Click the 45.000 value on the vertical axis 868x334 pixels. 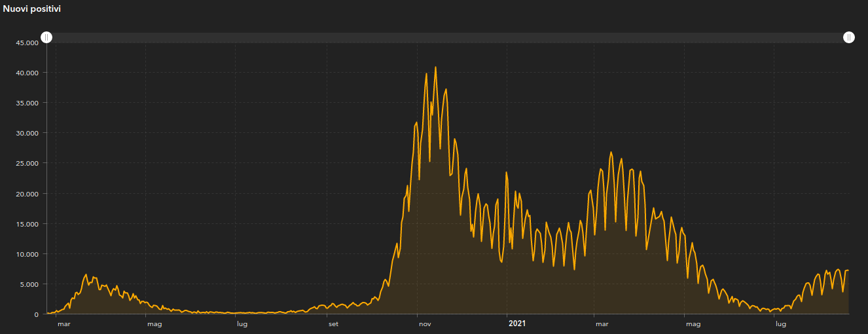pyautogui.click(x=27, y=43)
